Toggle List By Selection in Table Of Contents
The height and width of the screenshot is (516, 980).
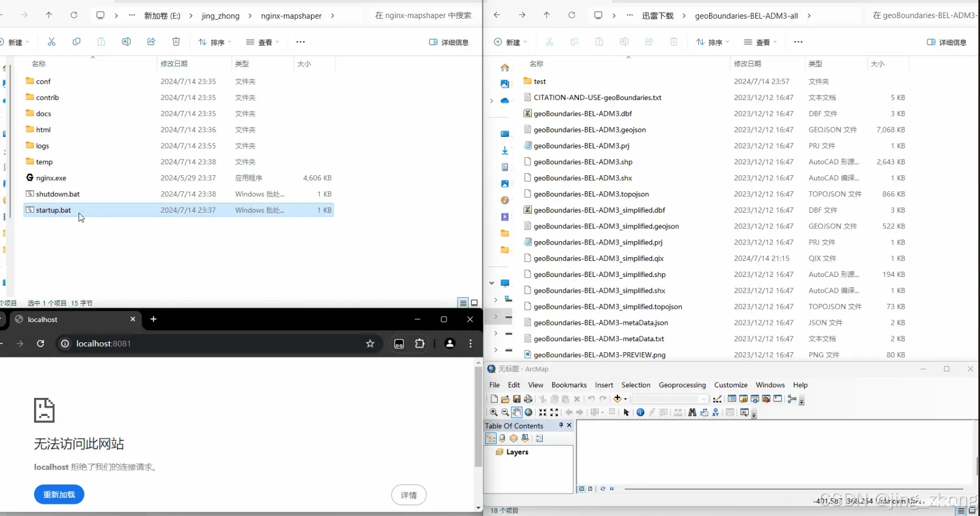click(525, 438)
